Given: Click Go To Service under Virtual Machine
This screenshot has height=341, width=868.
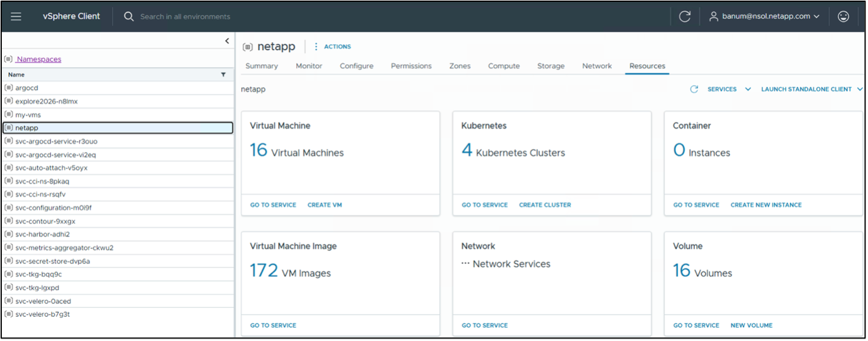Looking at the screenshot, I should pyautogui.click(x=273, y=205).
